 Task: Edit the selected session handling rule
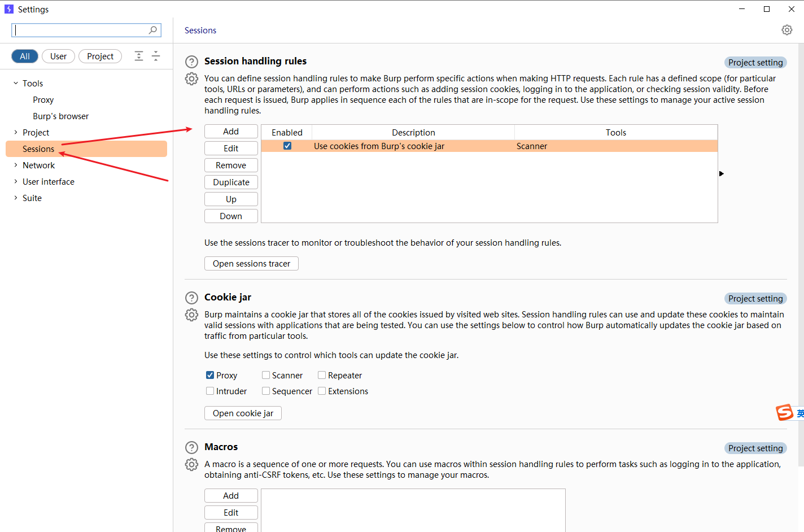[x=231, y=149]
